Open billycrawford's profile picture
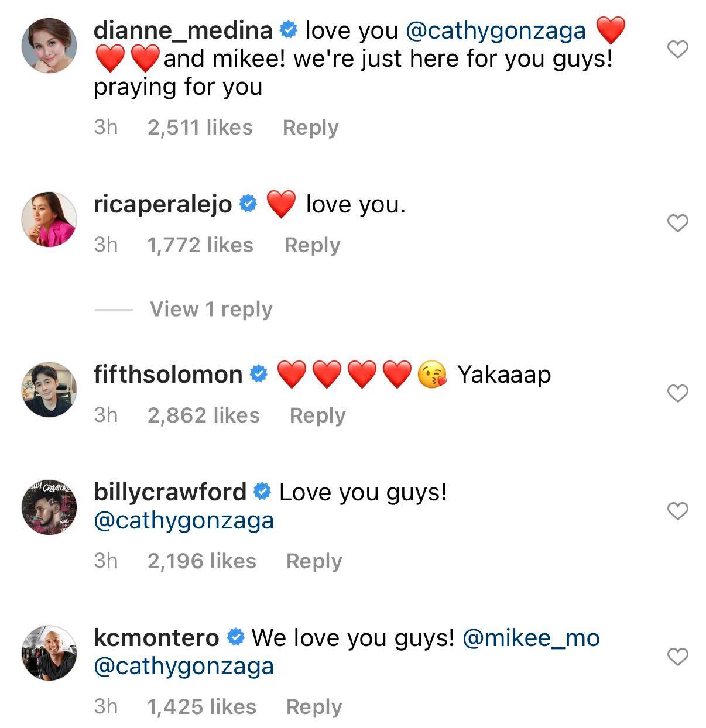The height and width of the screenshot is (728, 706). 49,507
